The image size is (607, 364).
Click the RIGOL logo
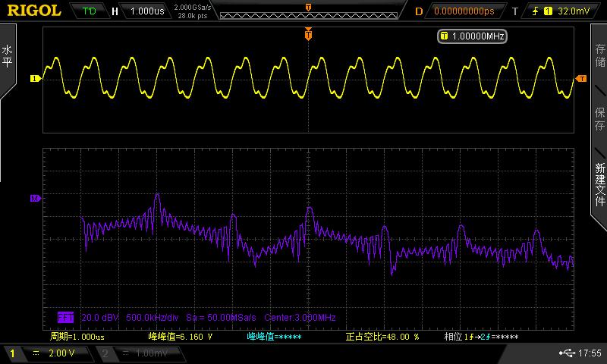tap(34, 11)
